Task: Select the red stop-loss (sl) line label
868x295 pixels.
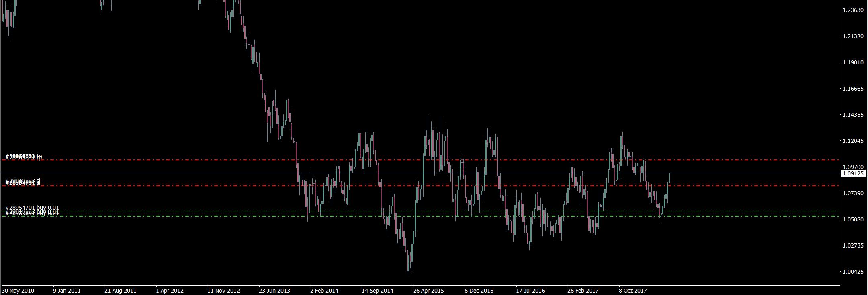Action: [x=23, y=182]
